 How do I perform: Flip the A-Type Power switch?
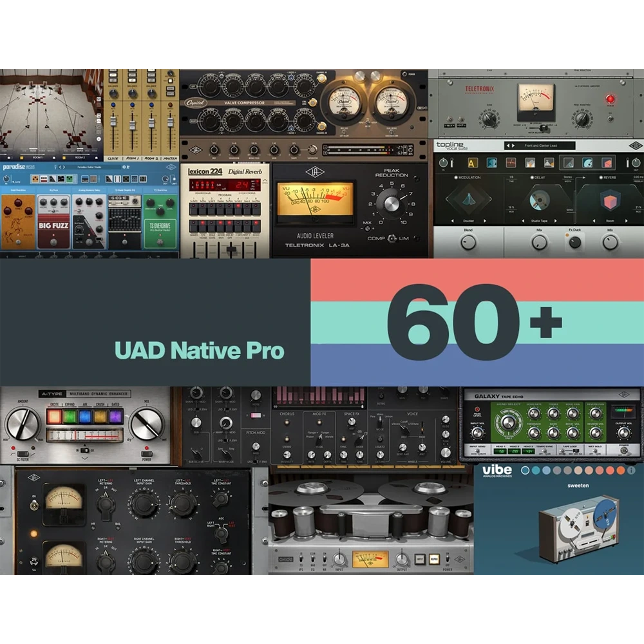[147, 453]
